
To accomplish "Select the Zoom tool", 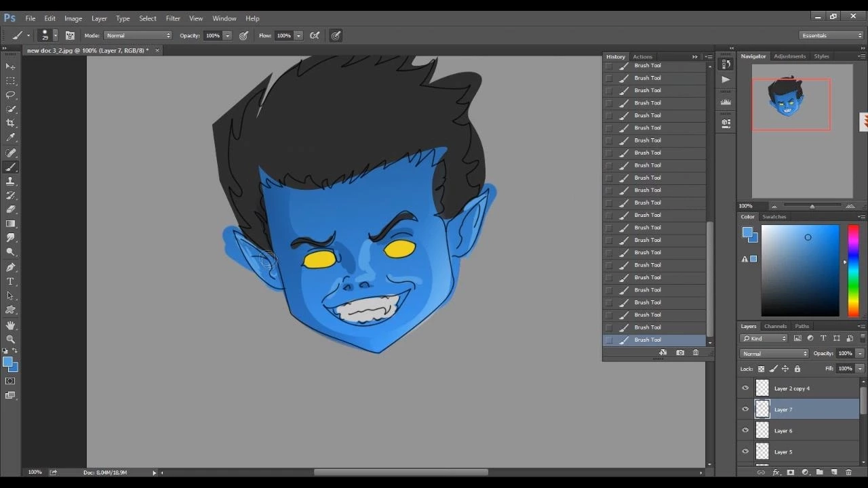I will (x=10, y=340).
